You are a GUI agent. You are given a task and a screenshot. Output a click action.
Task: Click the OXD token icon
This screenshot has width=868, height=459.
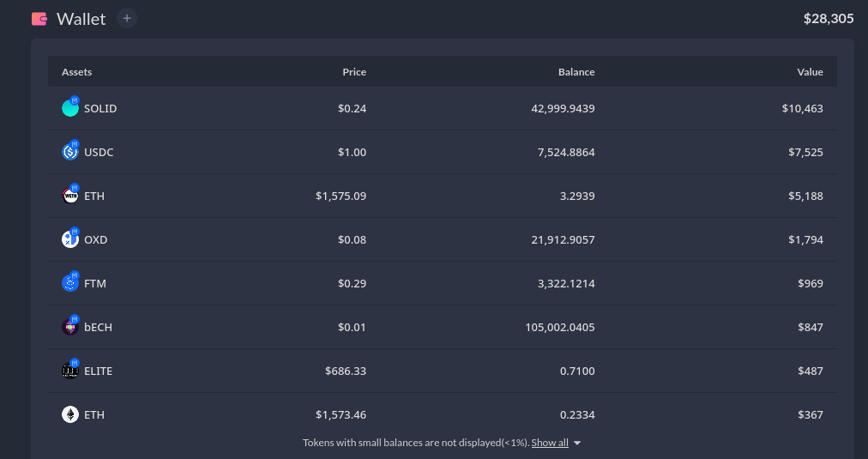[x=70, y=239]
